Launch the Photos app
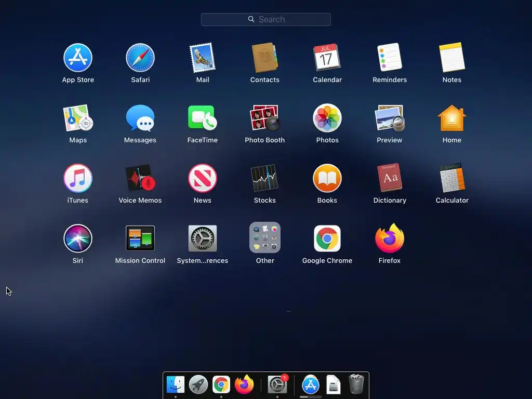 (327, 118)
